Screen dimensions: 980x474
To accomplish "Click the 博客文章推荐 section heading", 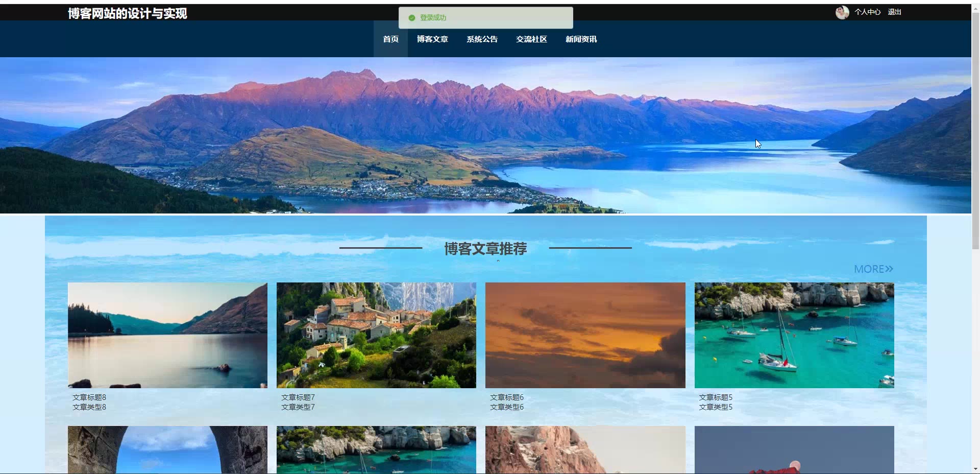I will 485,249.
